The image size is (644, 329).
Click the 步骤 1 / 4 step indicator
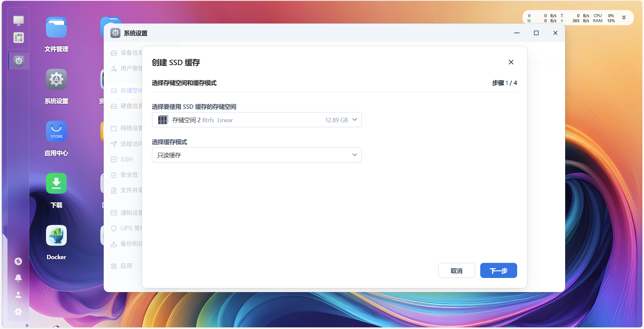504,83
